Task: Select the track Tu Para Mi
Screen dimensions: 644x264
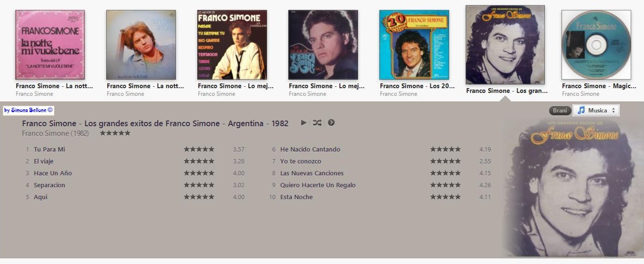Action: coord(49,150)
